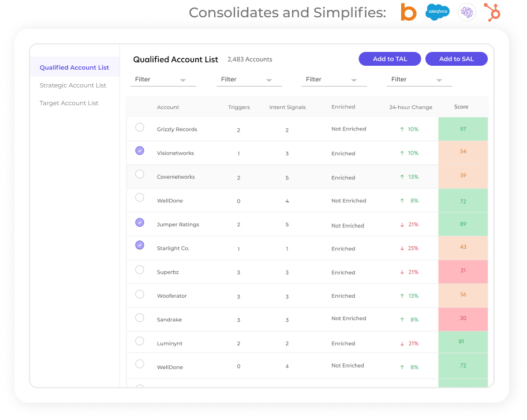Open the third Filter dropdown from the left
The height and width of the screenshot is (420, 527).
pyautogui.click(x=334, y=80)
